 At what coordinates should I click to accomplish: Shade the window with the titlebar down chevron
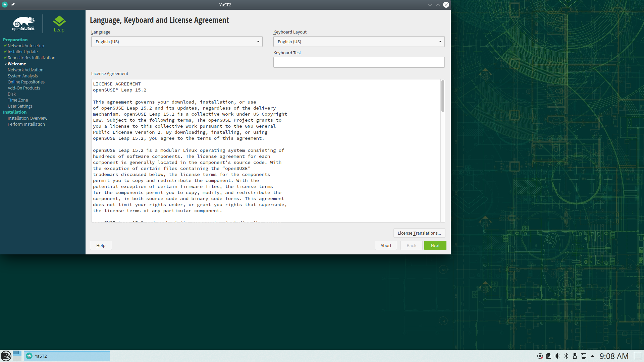(x=430, y=5)
